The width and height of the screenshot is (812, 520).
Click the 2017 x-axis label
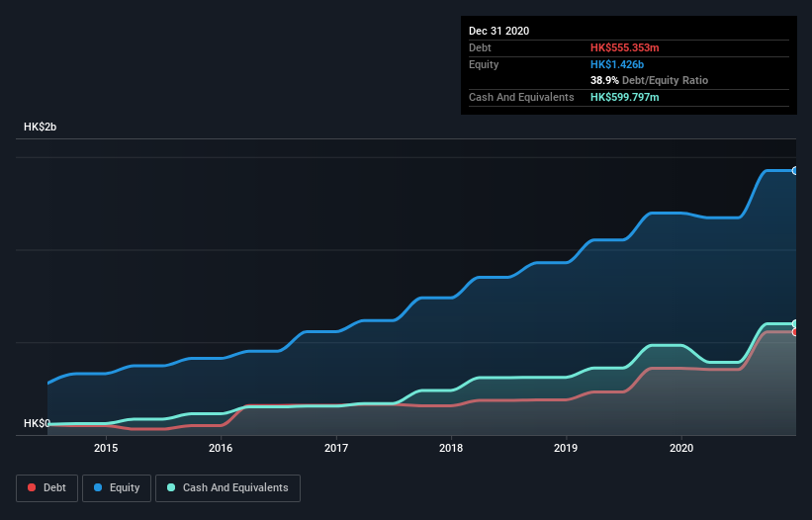tap(336, 448)
